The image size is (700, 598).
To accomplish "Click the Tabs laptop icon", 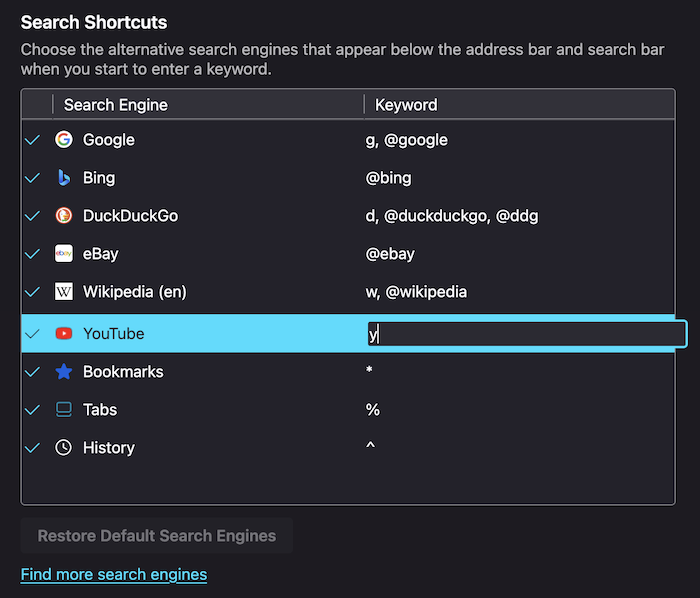I will [x=64, y=409].
